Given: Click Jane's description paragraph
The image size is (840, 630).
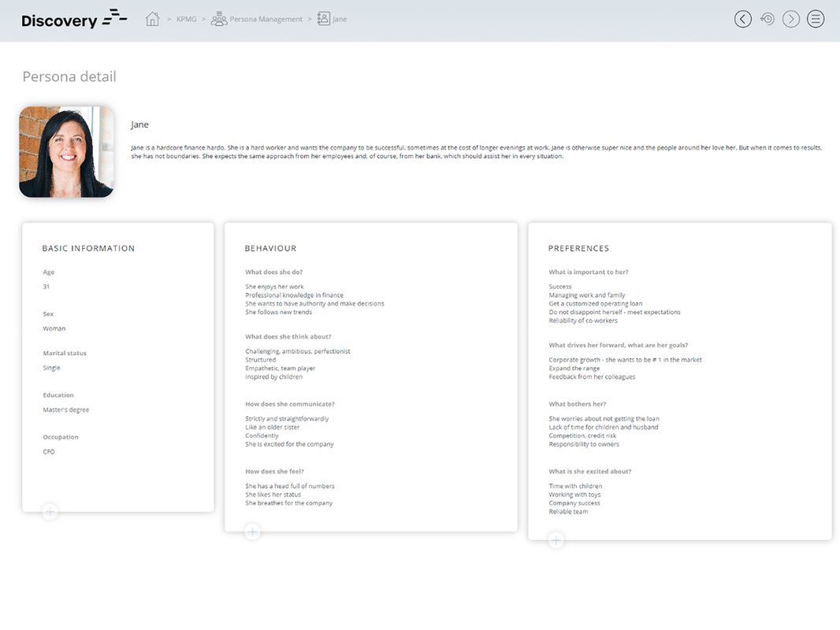Looking at the screenshot, I should pos(476,152).
